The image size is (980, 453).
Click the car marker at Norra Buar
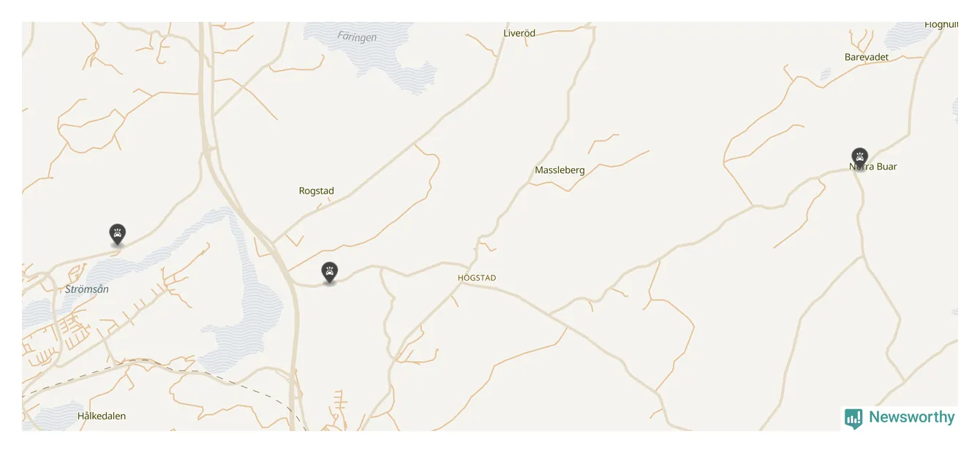(859, 158)
